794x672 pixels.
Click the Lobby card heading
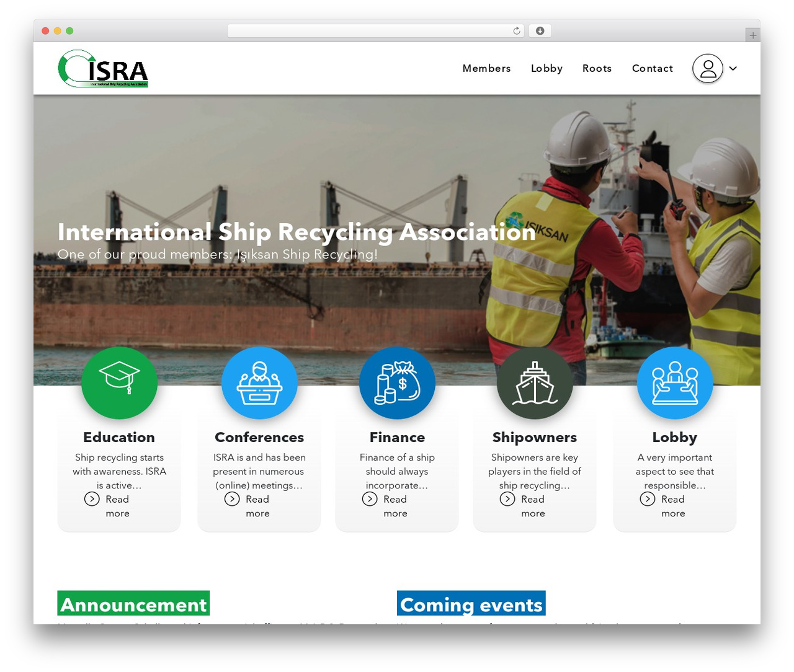tap(675, 438)
